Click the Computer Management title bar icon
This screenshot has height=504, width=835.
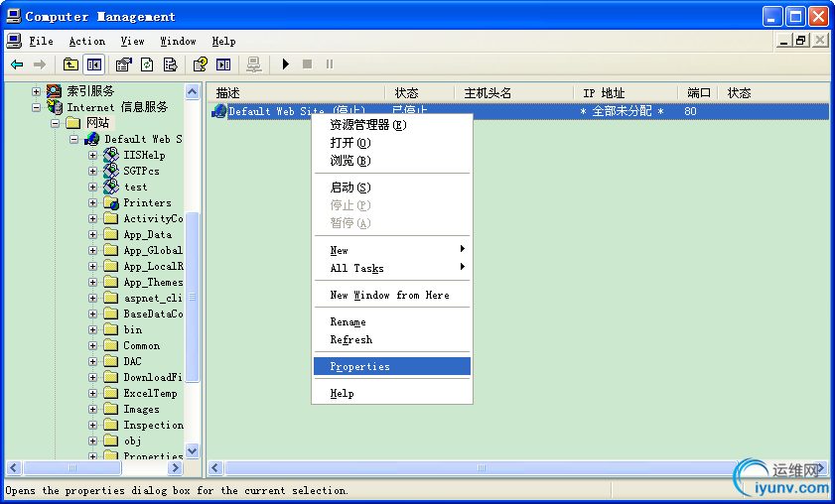click(x=14, y=16)
